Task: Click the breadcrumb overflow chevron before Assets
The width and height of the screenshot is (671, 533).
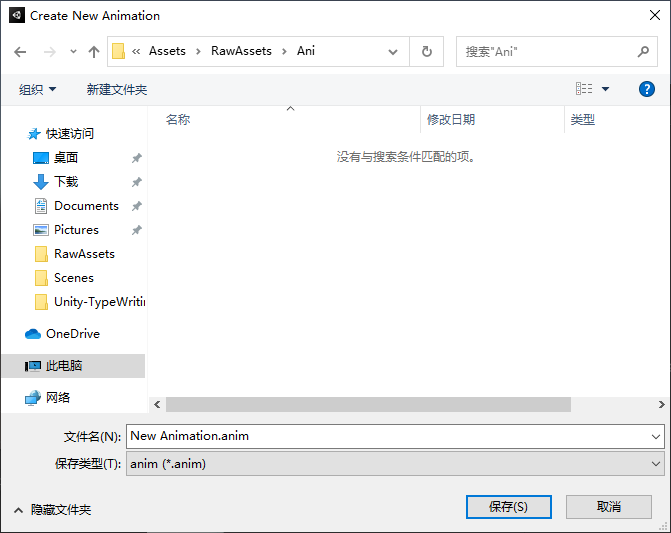Action: tap(136, 52)
